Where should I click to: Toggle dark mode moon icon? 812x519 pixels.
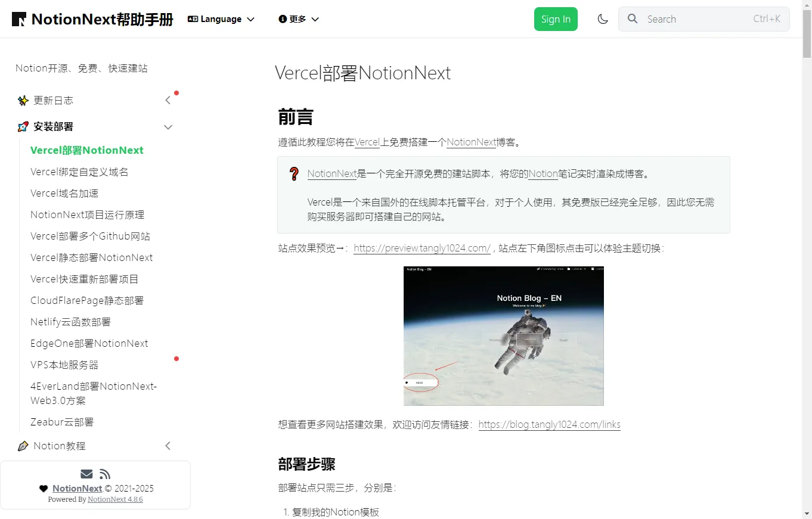[603, 19]
